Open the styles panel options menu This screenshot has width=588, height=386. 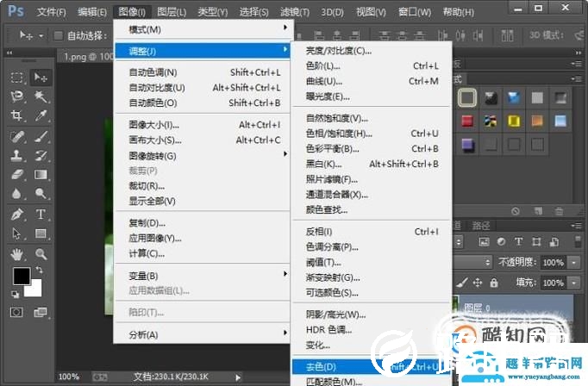pyautogui.click(x=576, y=79)
